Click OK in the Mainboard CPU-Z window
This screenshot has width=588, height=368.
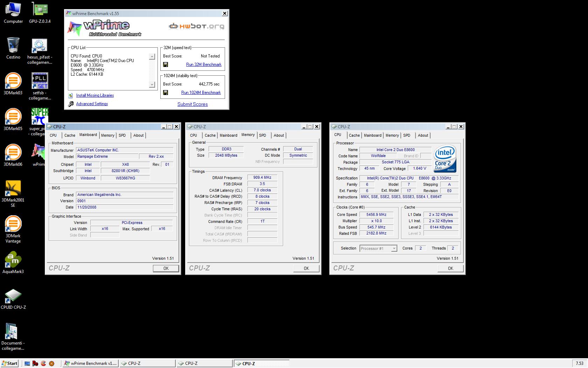[x=166, y=268]
